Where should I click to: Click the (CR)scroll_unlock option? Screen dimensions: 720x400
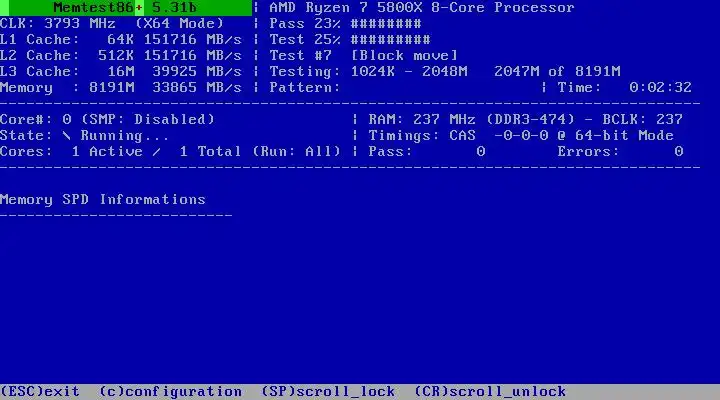point(490,392)
